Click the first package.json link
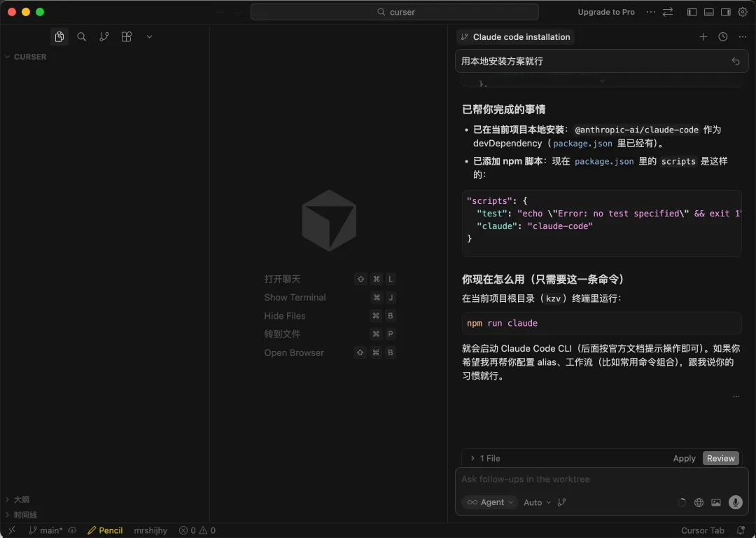Image resolution: width=756 pixels, height=538 pixels. coord(582,144)
